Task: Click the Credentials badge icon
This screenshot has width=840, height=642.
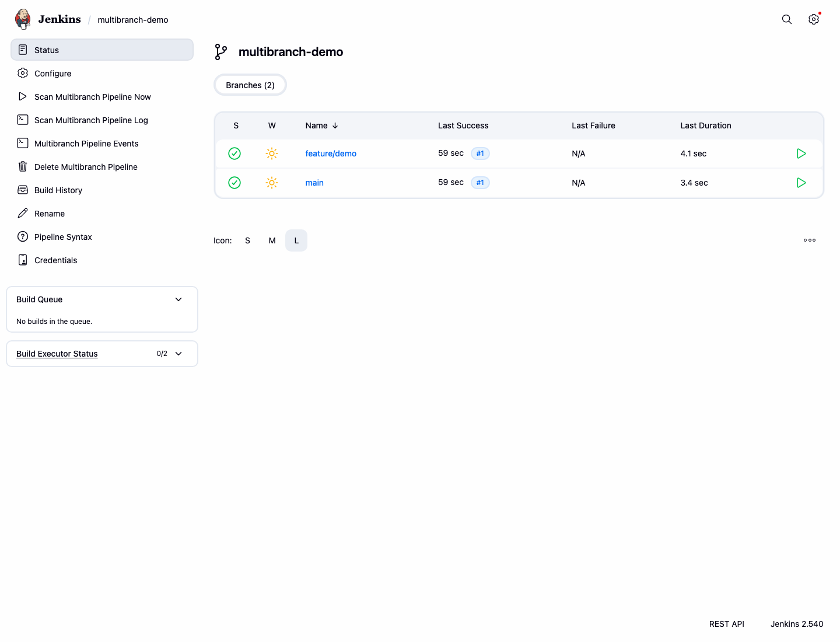Action: (23, 260)
